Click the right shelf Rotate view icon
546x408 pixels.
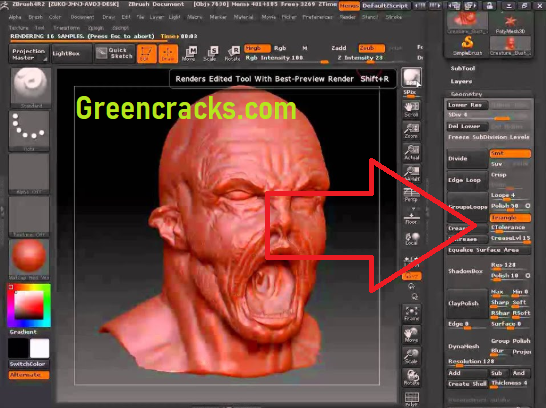coord(411,377)
